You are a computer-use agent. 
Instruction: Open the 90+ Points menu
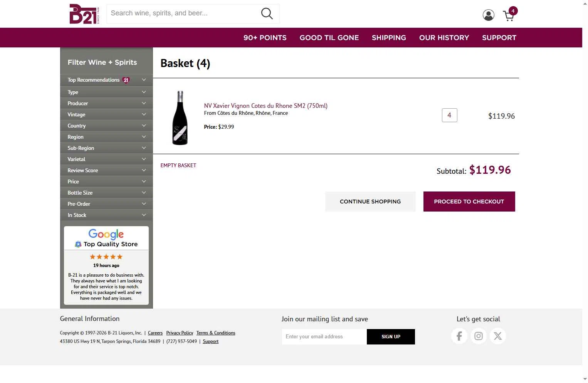point(265,38)
